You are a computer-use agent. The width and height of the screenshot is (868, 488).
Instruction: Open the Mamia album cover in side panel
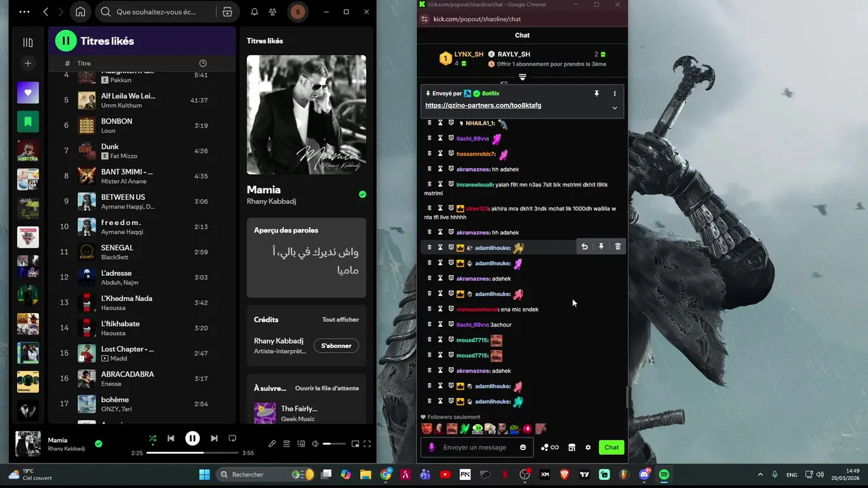point(307,115)
